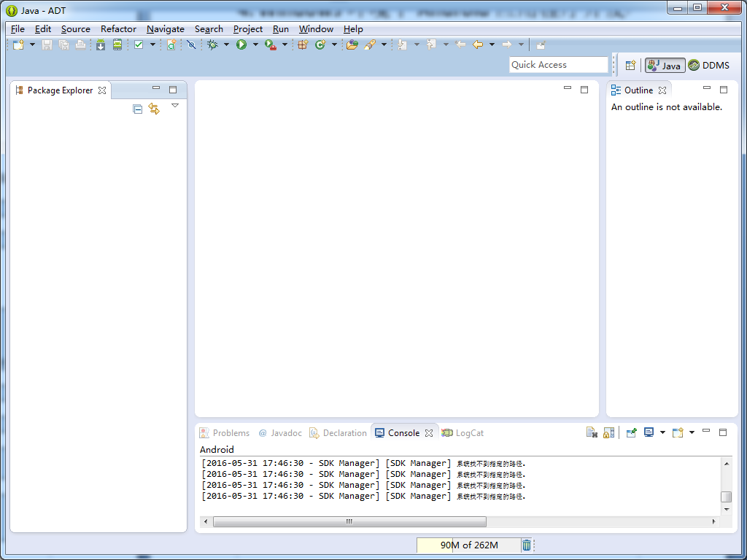
Task: Open the Run menu
Action: (x=281, y=29)
